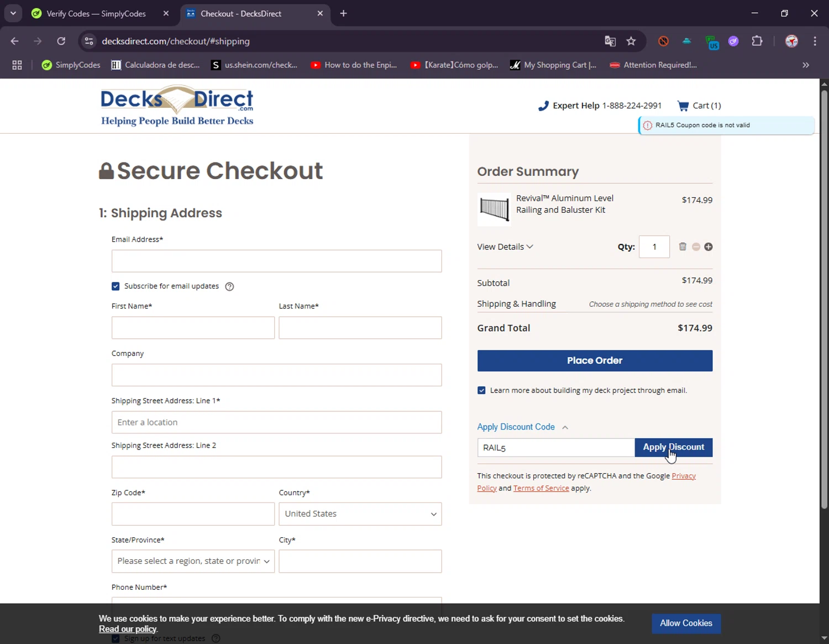Open the Privacy Policy link

point(684,476)
